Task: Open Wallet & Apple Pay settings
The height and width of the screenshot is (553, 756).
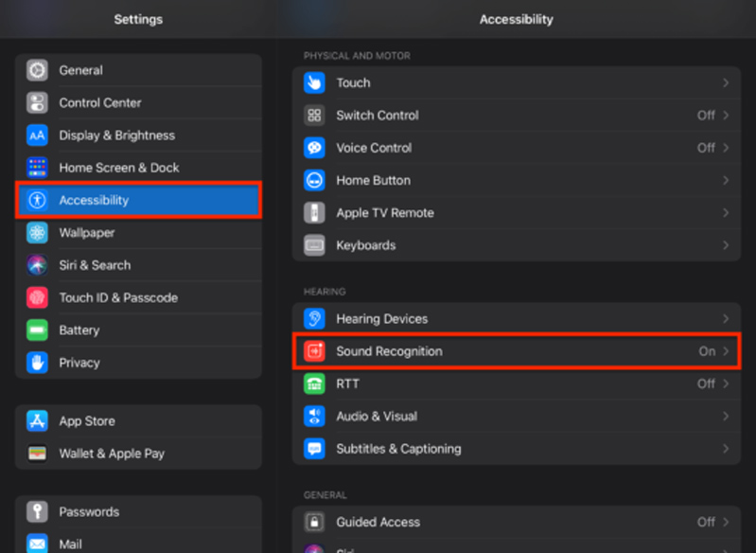Action: point(138,454)
